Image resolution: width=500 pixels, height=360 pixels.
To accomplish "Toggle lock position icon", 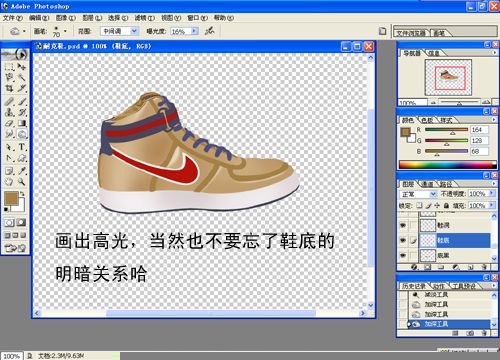I will [437, 206].
